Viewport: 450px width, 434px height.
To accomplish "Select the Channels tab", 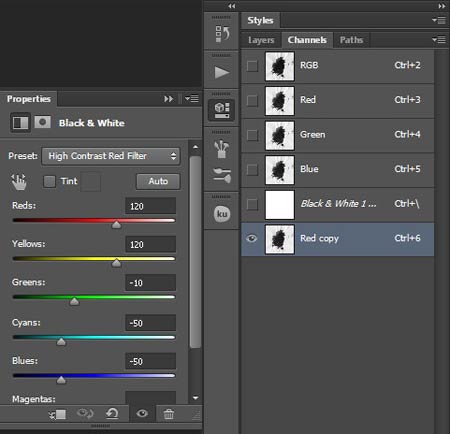I will (x=307, y=40).
